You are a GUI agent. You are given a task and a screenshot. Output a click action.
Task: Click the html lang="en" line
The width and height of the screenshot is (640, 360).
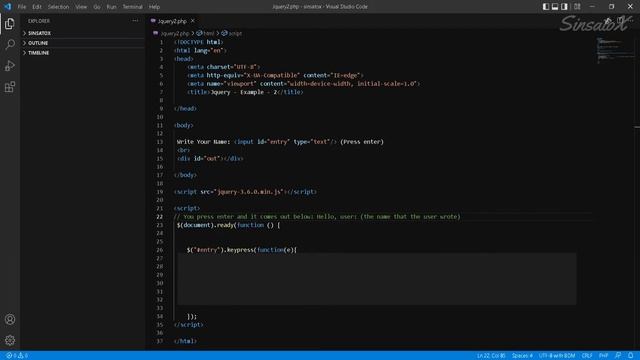pyautogui.click(x=200, y=51)
